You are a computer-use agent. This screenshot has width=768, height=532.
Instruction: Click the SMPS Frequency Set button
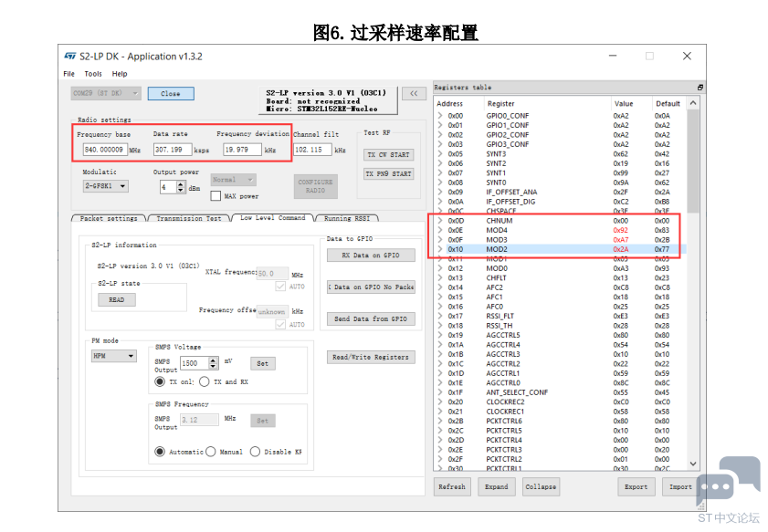coord(262,421)
